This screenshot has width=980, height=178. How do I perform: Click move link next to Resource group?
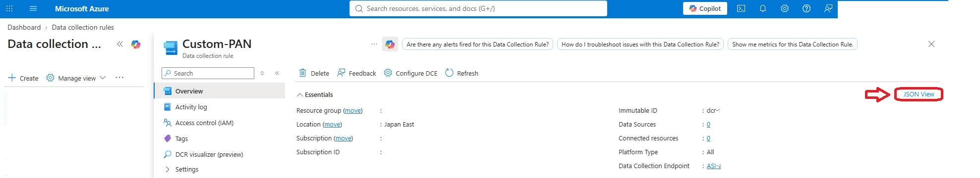pos(352,111)
